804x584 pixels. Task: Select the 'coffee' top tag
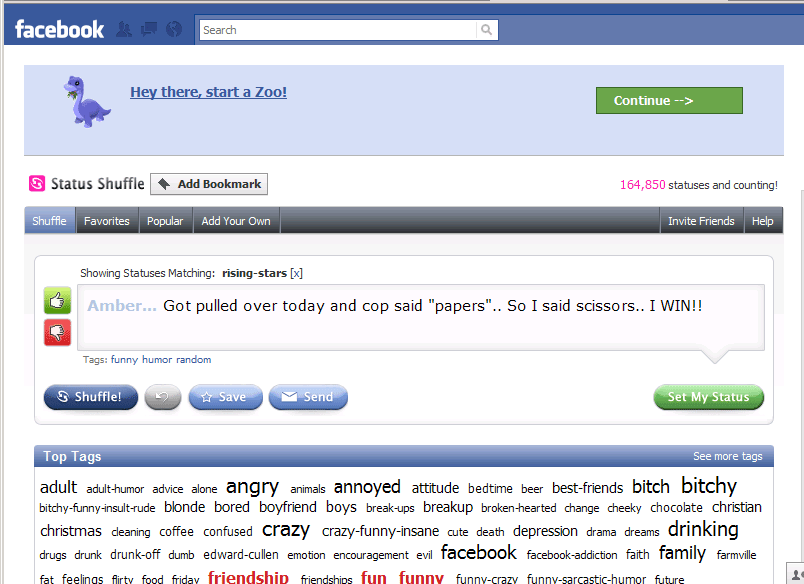[x=176, y=532]
